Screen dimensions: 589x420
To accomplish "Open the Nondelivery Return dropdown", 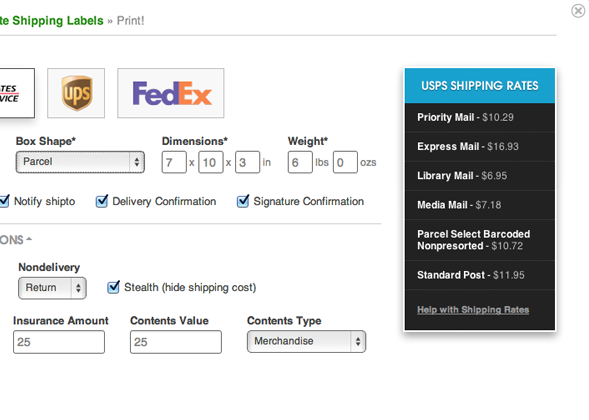I will click(x=52, y=288).
